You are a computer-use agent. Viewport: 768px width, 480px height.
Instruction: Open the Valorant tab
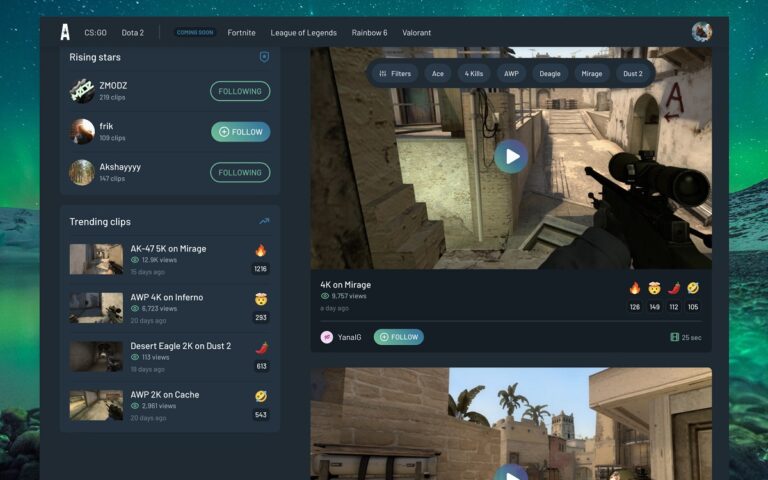click(416, 33)
